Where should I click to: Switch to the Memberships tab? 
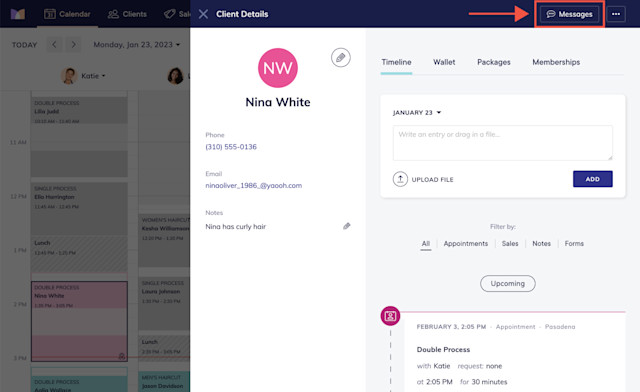click(556, 62)
